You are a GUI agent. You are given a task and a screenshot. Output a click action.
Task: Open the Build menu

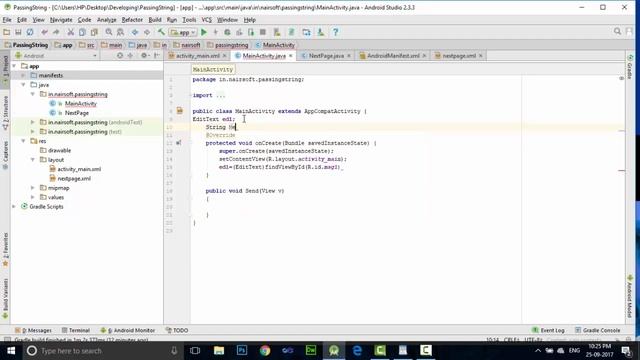pos(155,20)
